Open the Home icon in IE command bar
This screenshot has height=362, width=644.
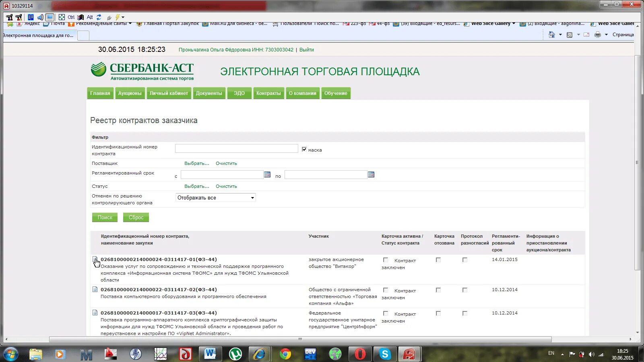[x=551, y=35]
